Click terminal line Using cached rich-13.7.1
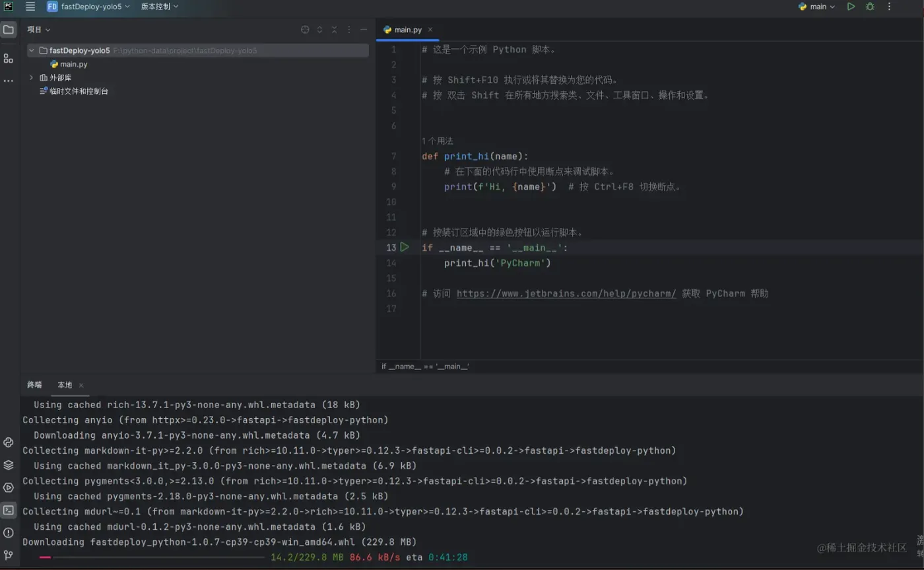The height and width of the screenshot is (570, 924). 197,405
